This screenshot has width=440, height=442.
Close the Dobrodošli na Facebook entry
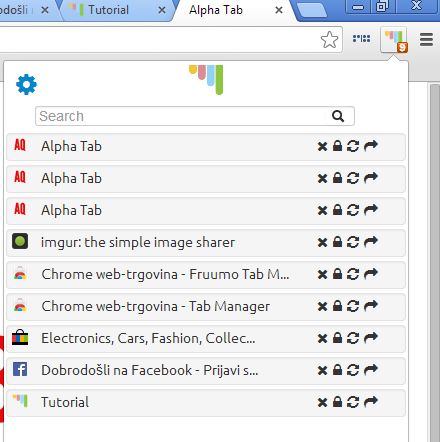(322, 370)
